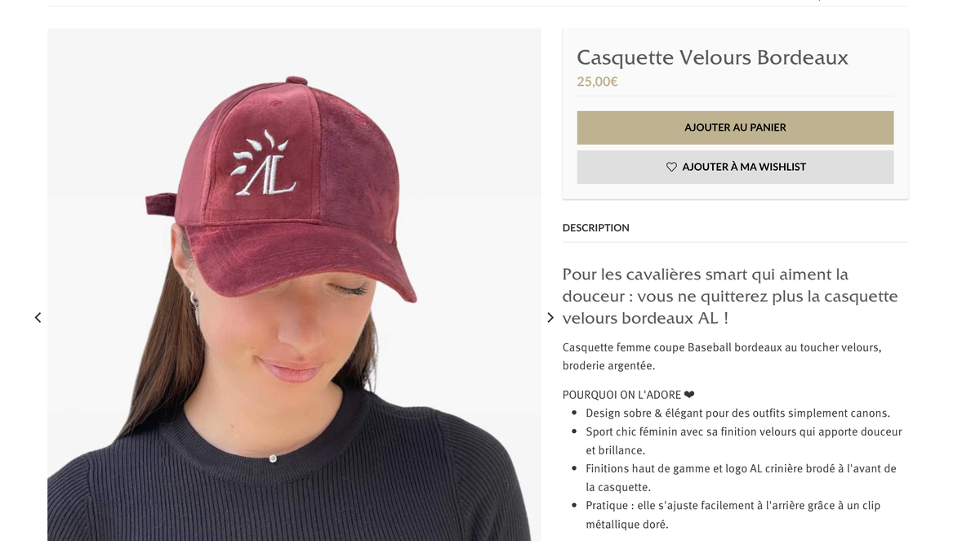The height and width of the screenshot is (541, 980).
Task: Show the previous product image with left chevron
Action: point(38,317)
